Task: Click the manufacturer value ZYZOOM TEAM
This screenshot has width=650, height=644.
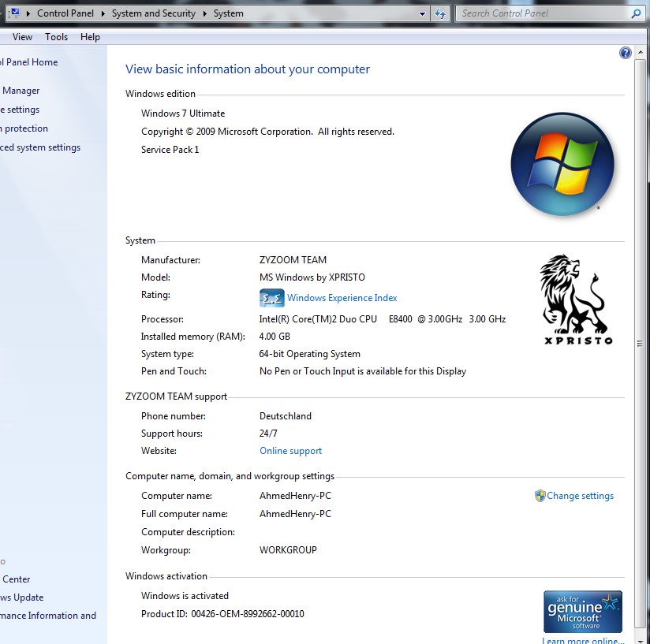Action: pyautogui.click(x=293, y=259)
